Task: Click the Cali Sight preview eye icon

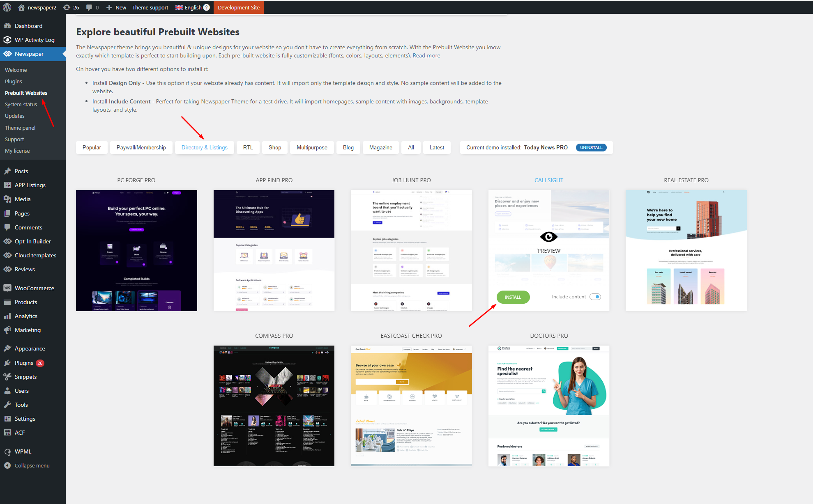Action: click(x=549, y=237)
